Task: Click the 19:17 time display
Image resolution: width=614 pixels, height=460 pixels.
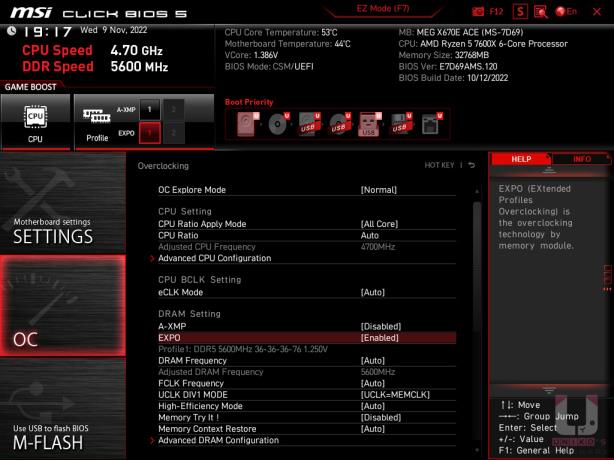Action: tap(47, 31)
